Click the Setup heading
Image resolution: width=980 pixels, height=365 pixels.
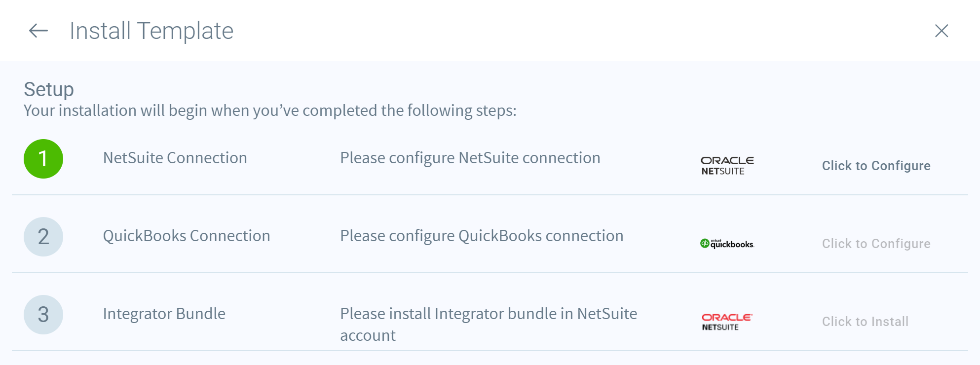[x=49, y=90]
